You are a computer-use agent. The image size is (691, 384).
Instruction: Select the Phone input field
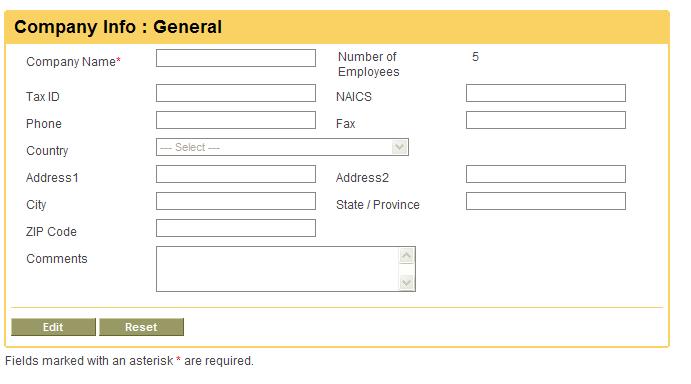[236, 120]
